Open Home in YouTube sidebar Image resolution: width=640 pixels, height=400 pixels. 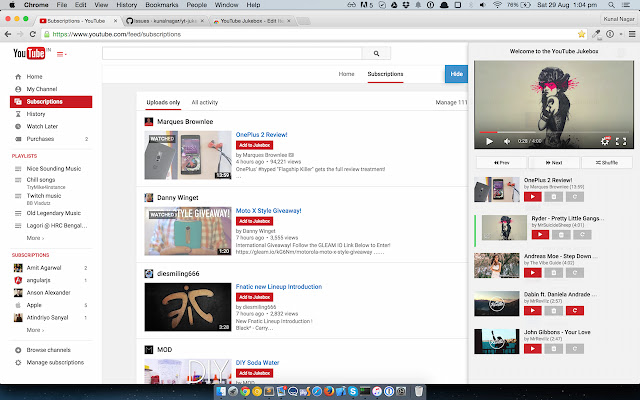(34, 77)
